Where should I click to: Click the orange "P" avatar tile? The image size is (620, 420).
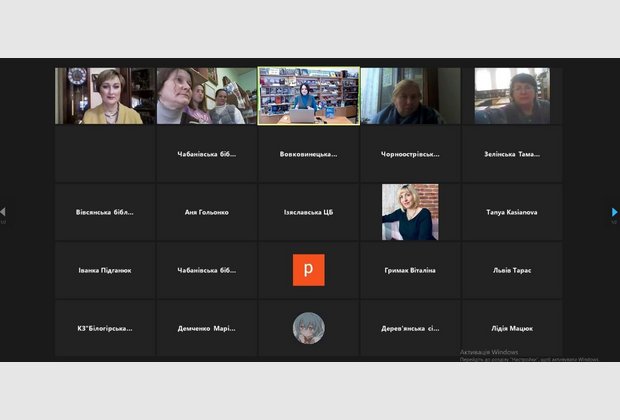pos(308,270)
